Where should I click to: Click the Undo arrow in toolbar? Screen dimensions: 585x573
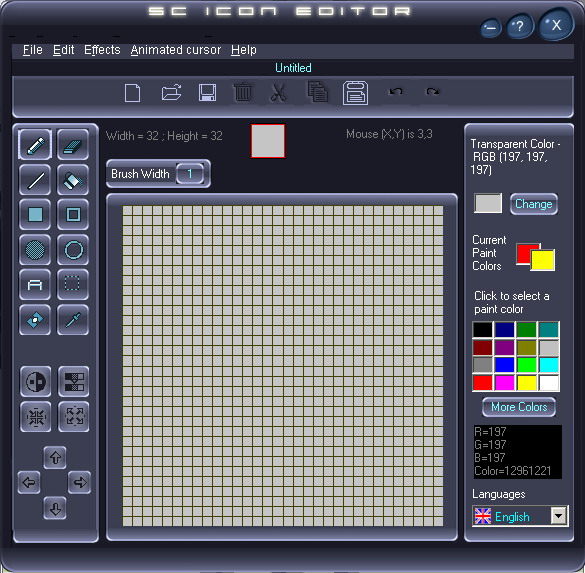(x=396, y=91)
